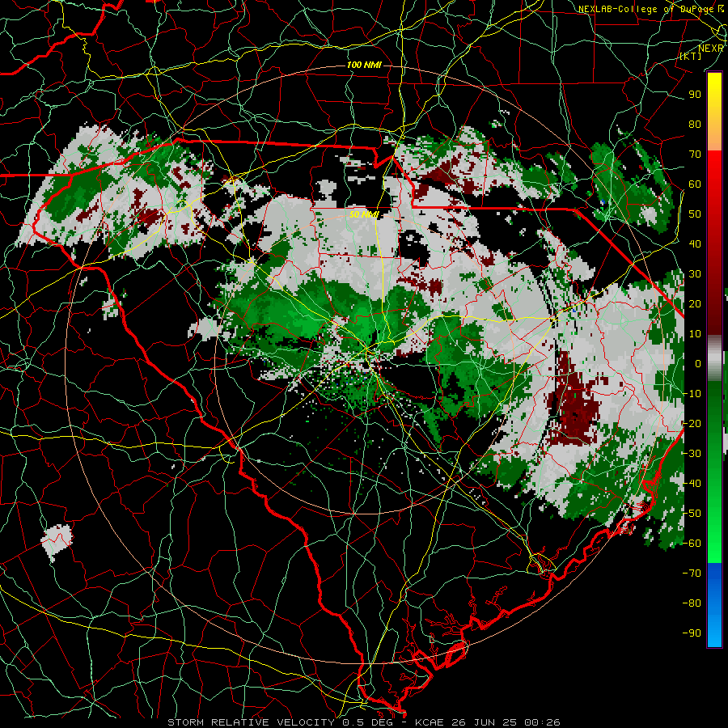
Task: Click the legend value 80 on the scale
Action: click(x=695, y=125)
